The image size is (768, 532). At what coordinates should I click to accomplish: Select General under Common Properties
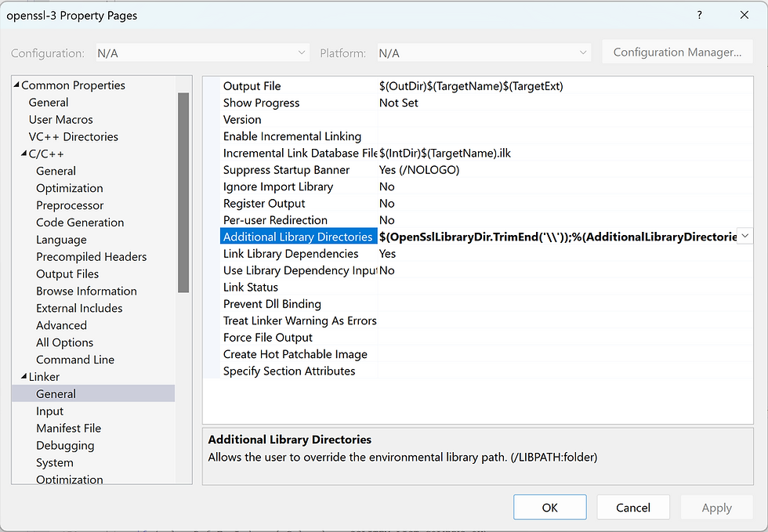pyautogui.click(x=49, y=102)
